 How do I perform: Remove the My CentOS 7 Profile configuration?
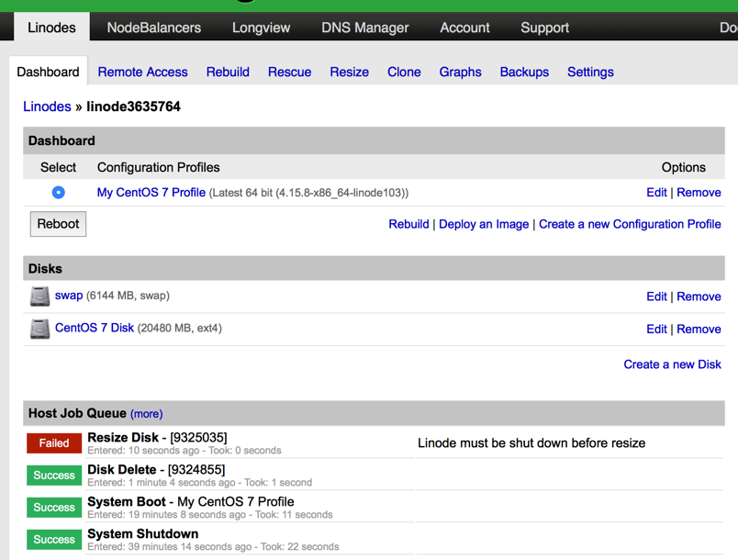(x=699, y=193)
